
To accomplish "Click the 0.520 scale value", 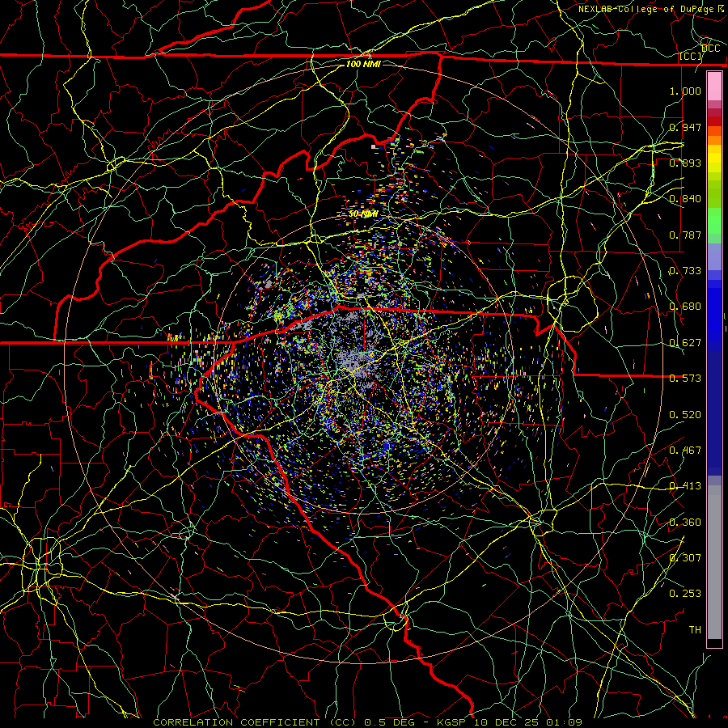I will point(685,415).
